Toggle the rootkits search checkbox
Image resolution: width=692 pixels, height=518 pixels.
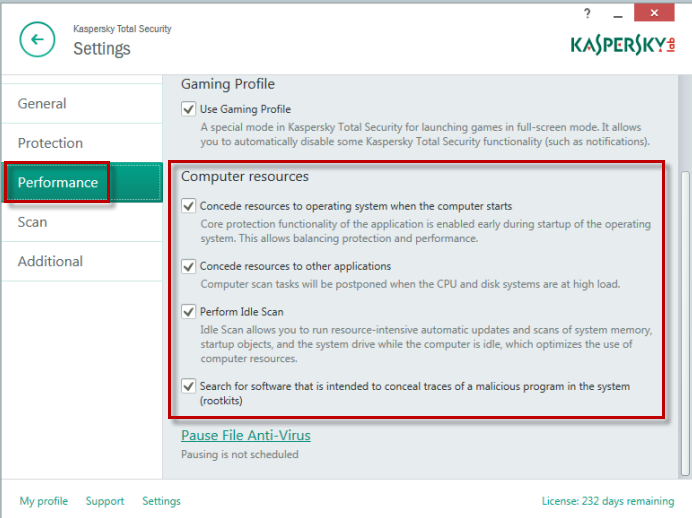point(188,386)
